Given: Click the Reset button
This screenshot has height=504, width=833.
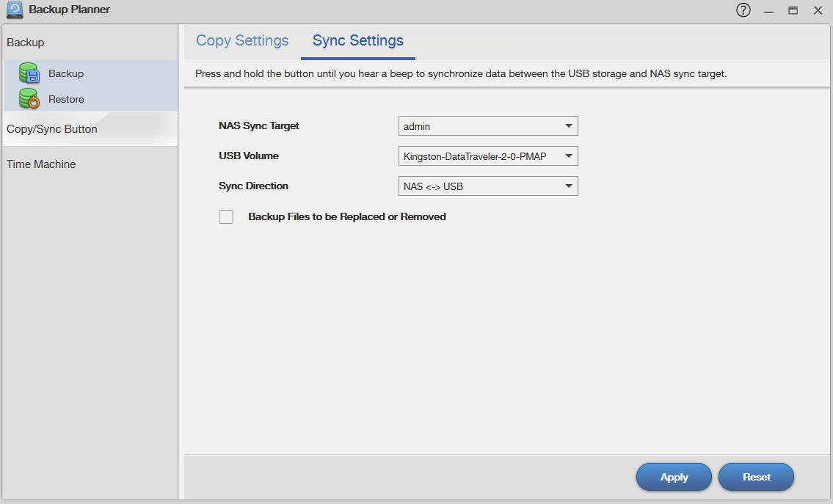Looking at the screenshot, I should click(x=756, y=477).
